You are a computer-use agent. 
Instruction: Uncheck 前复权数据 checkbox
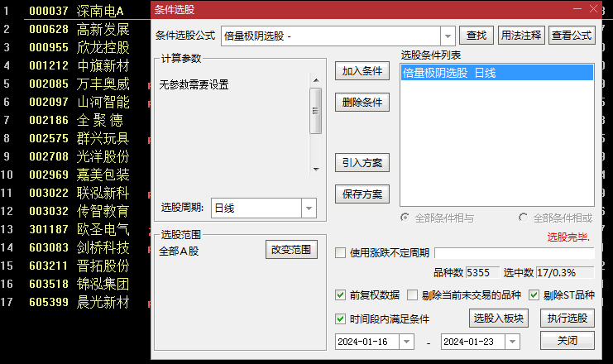click(x=341, y=295)
